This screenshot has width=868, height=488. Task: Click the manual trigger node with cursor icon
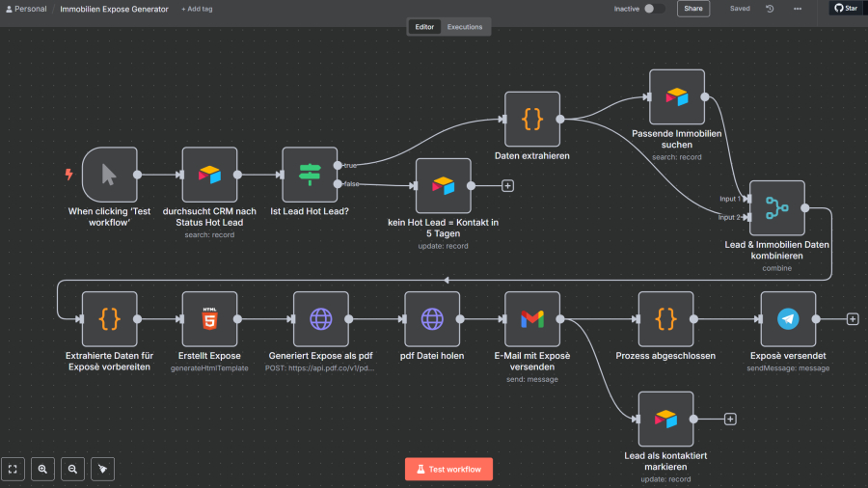109,175
